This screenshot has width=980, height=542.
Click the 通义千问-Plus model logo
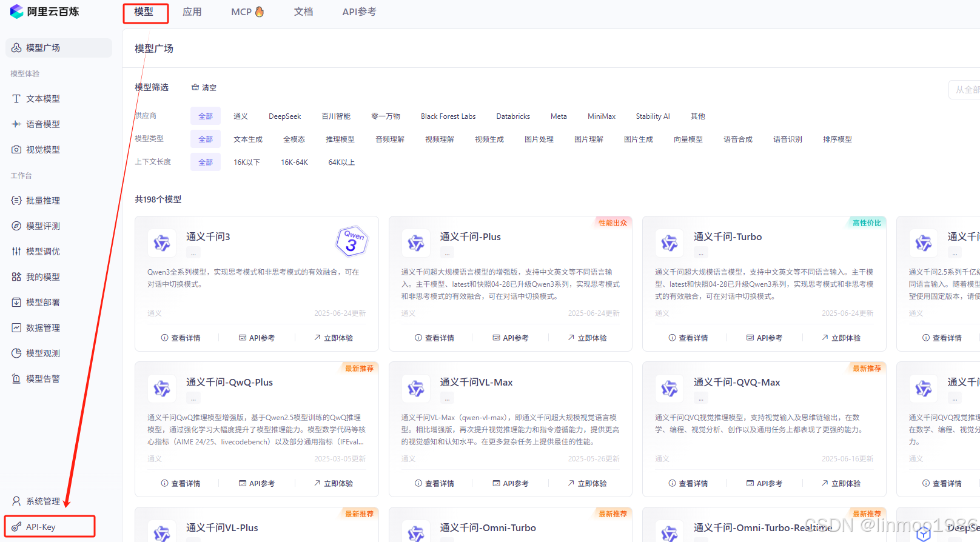click(416, 243)
